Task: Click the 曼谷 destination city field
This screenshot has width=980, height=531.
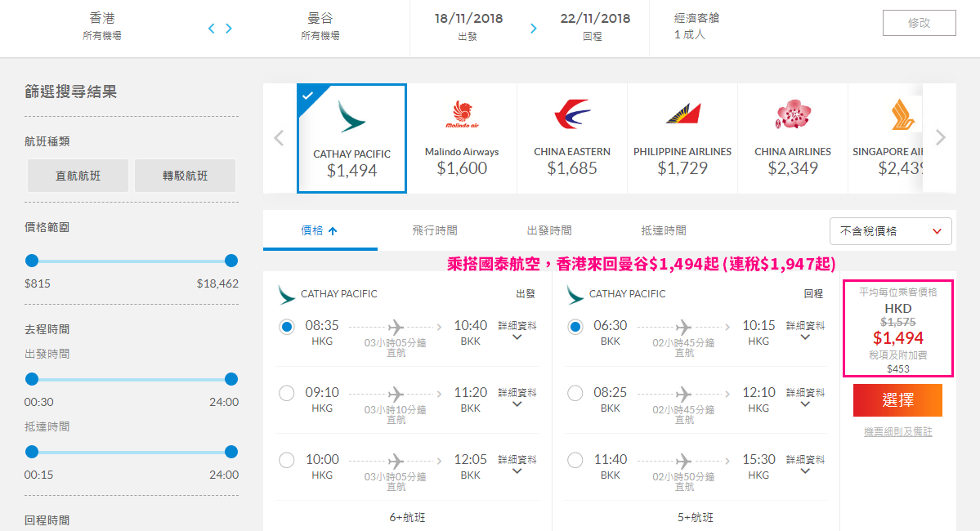Action: 320,26
